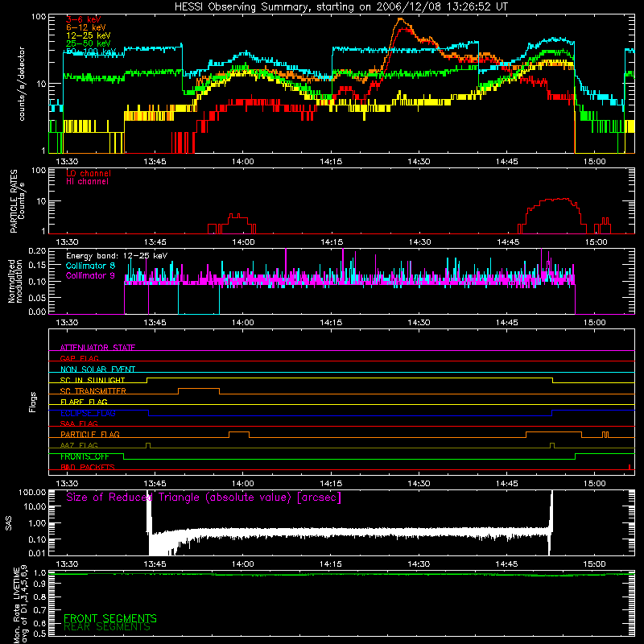The height and width of the screenshot is (644, 644).
Task: Select the red 3-6 keV legend label
Action: pyautogui.click(x=83, y=19)
